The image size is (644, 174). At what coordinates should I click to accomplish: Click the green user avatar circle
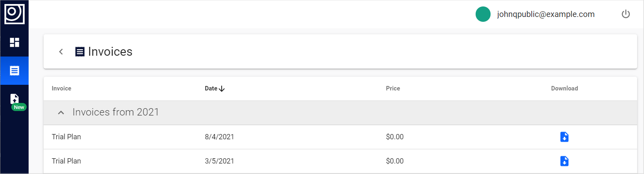483,14
